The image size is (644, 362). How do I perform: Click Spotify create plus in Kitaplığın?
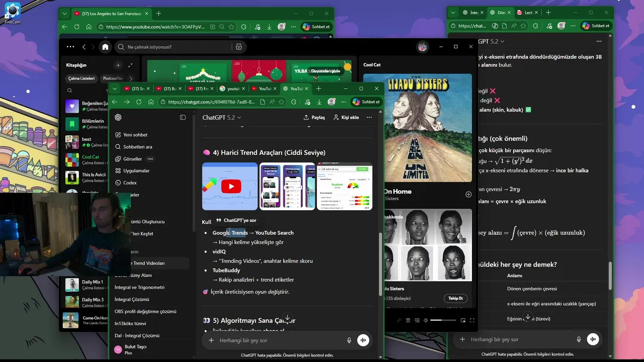118,65
